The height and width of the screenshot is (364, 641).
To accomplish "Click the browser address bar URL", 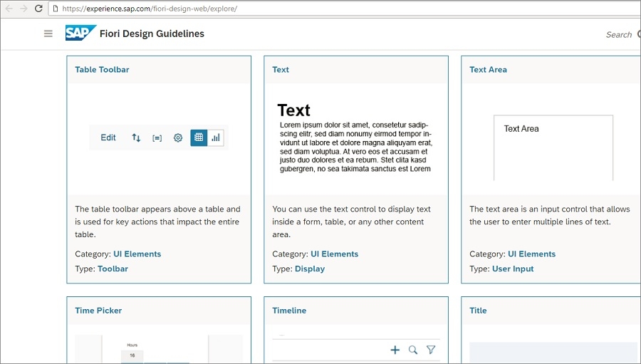I will 150,9.
